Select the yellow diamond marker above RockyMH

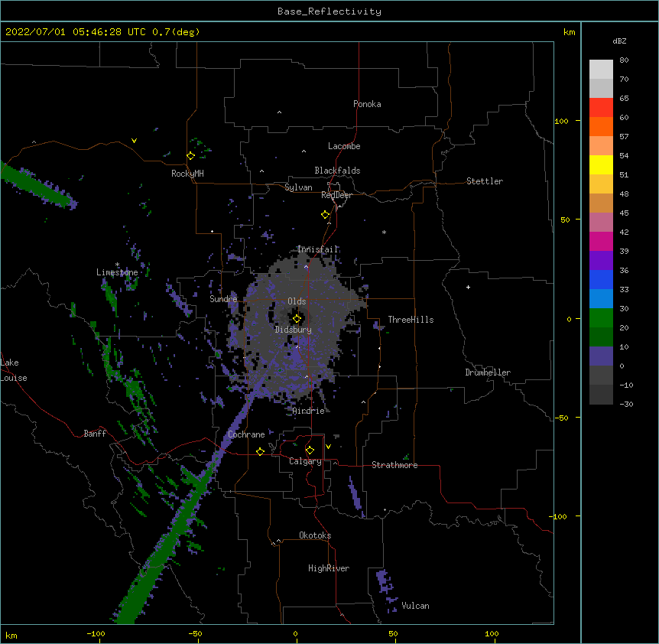click(x=190, y=156)
